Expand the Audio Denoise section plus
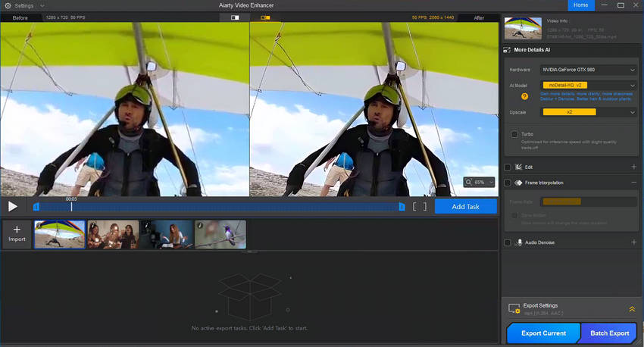Image resolution: width=644 pixels, height=347 pixels. pyautogui.click(x=633, y=242)
